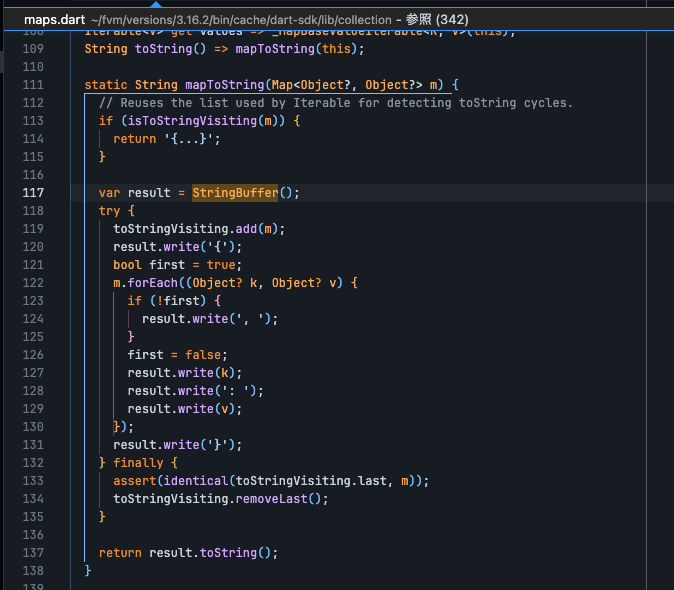Click the mapToString method name on line 111

click(x=225, y=85)
